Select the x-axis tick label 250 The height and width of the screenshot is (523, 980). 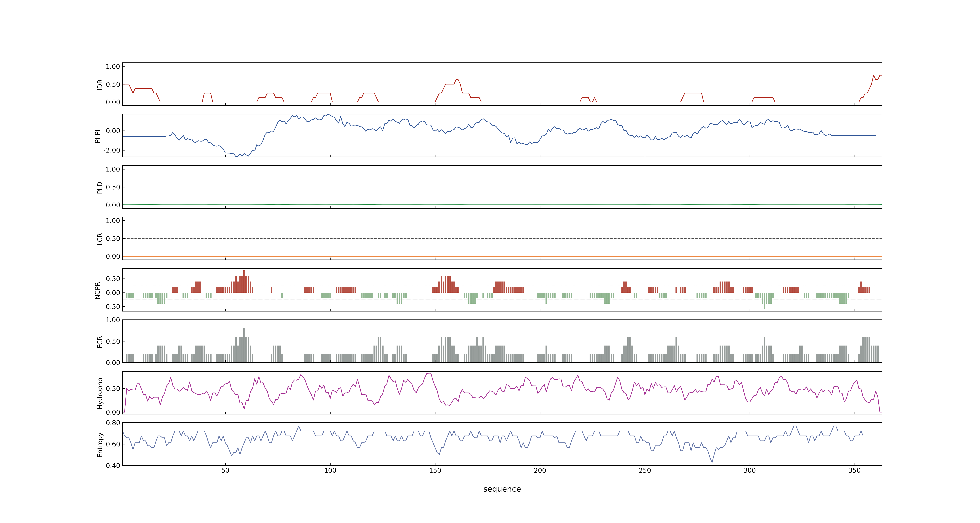[x=645, y=470]
